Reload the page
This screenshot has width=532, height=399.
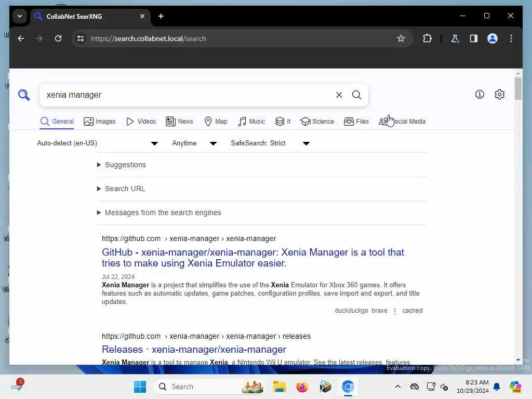tap(58, 38)
